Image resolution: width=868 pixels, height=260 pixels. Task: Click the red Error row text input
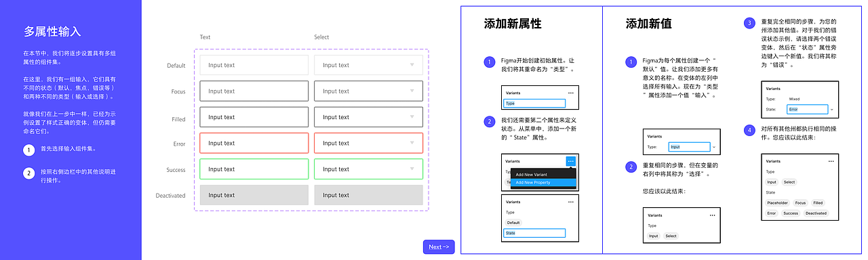[254, 143]
